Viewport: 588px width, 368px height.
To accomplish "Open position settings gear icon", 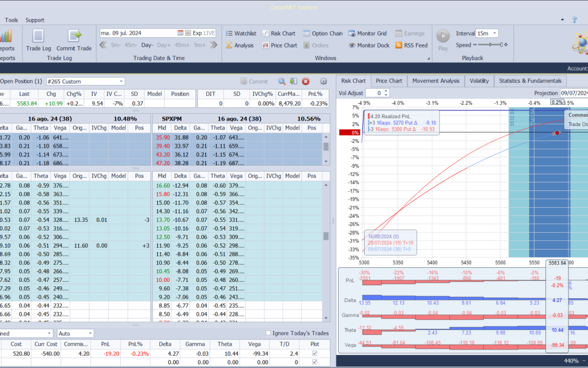I will click(323, 81).
